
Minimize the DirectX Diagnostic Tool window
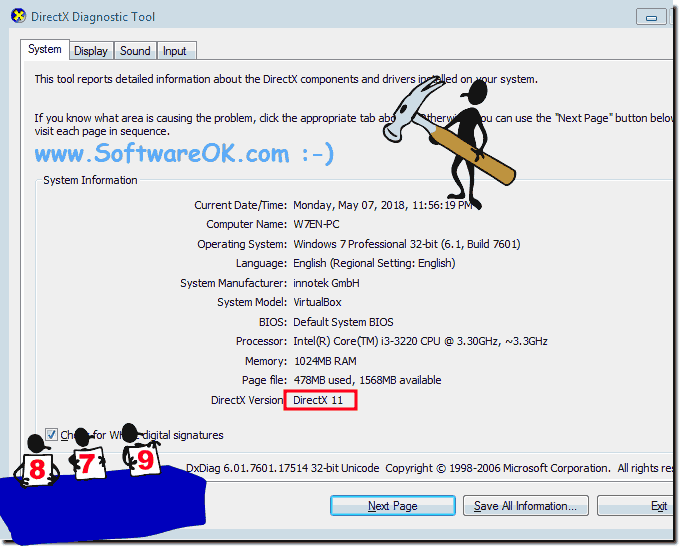(651, 17)
